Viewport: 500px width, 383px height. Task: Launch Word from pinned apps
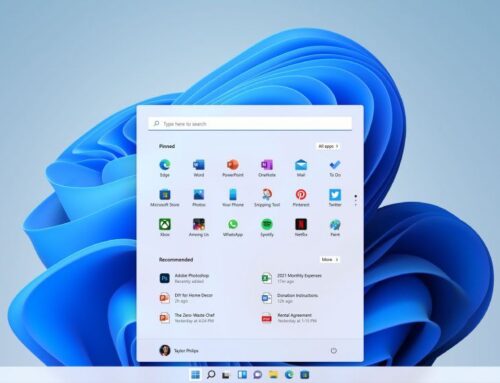click(x=199, y=168)
